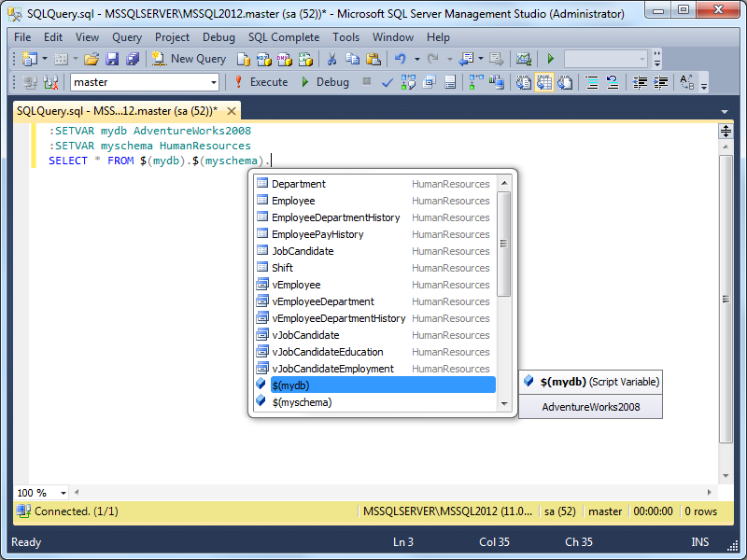
Task: Save the query with the floppy disk icon
Action: 112,59
